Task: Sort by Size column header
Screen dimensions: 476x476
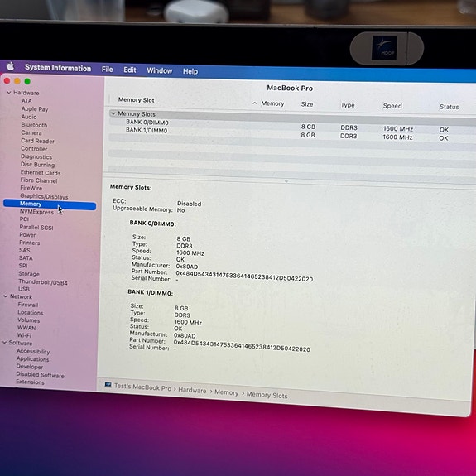Action: coord(307,104)
